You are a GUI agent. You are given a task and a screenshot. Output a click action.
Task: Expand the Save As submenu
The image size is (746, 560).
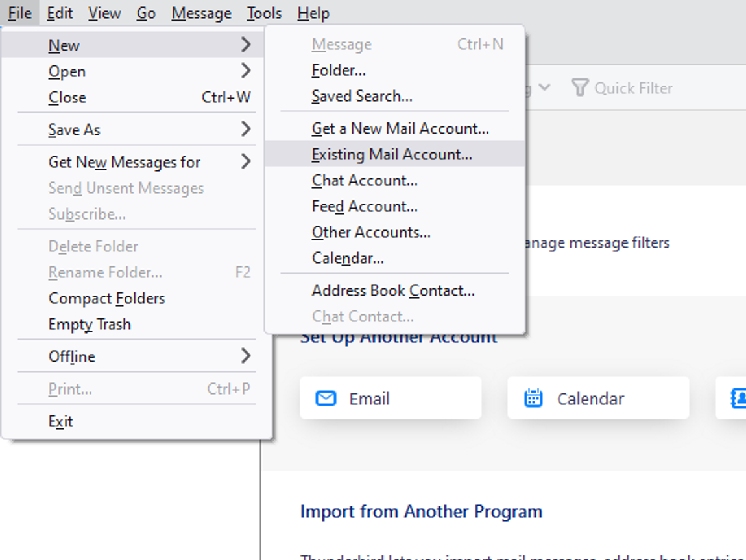(x=245, y=130)
